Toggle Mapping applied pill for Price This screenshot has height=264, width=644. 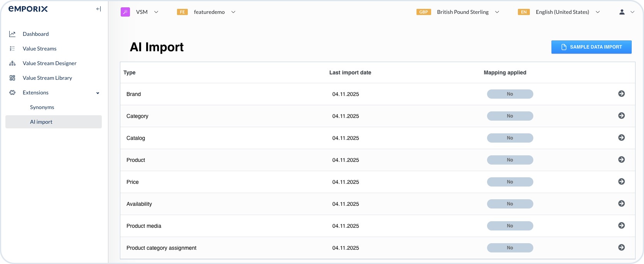pos(510,182)
